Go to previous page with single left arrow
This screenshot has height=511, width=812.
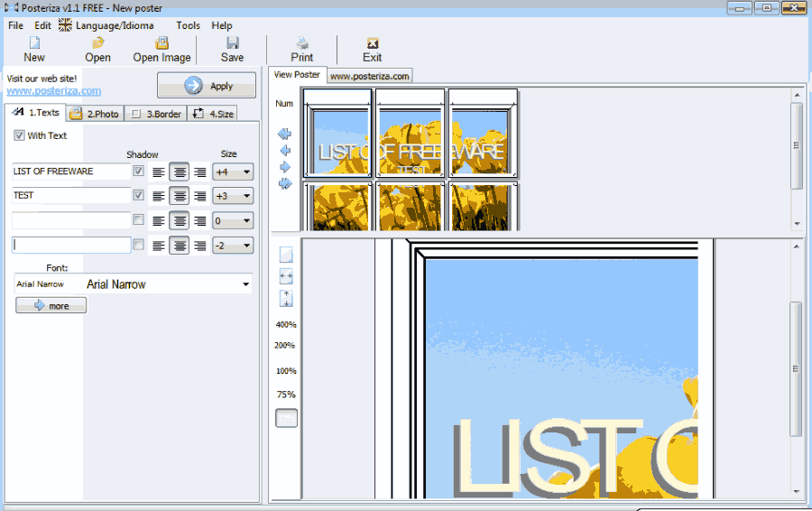pyautogui.click(x=285, y=151)
